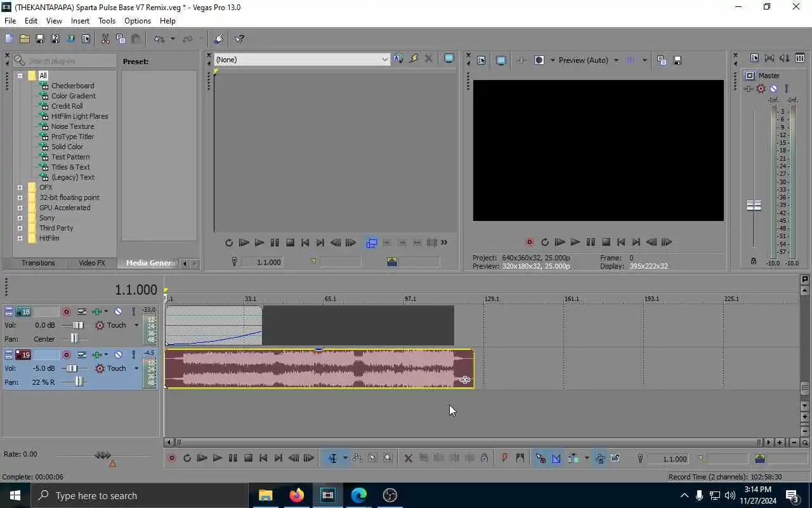Open Firefox from the taskbar

pos(296,495)
